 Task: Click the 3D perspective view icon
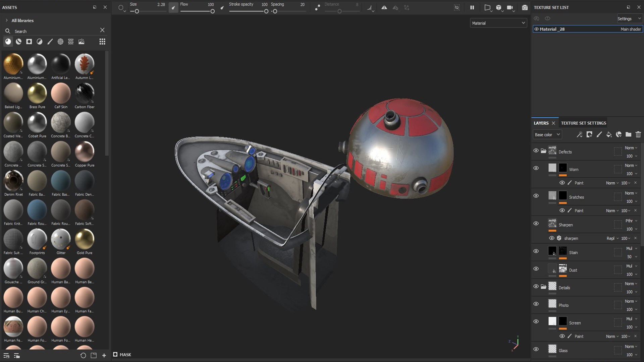tap(487, 7)
